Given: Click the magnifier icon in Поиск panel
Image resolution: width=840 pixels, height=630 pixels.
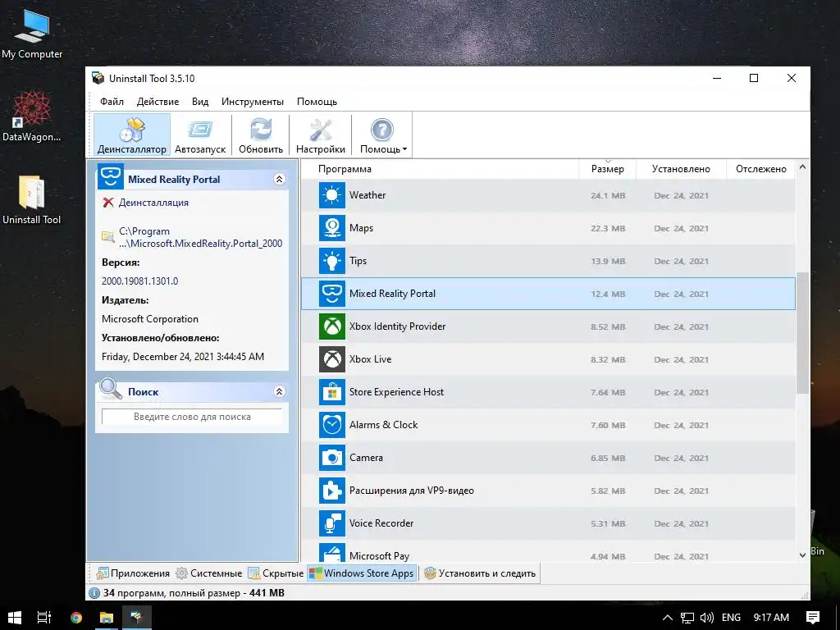Looking at the screenshot, I should click(111, 388).
